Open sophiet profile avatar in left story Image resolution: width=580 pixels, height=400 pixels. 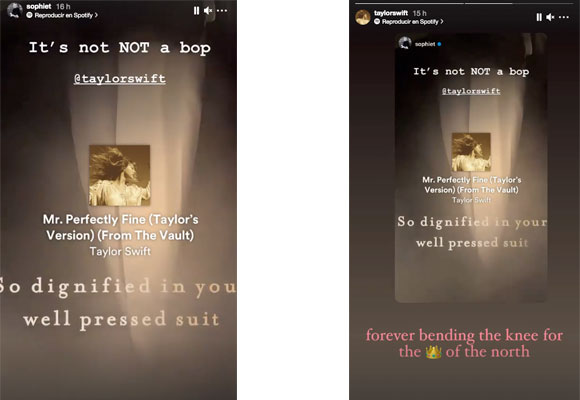(15, 11)
